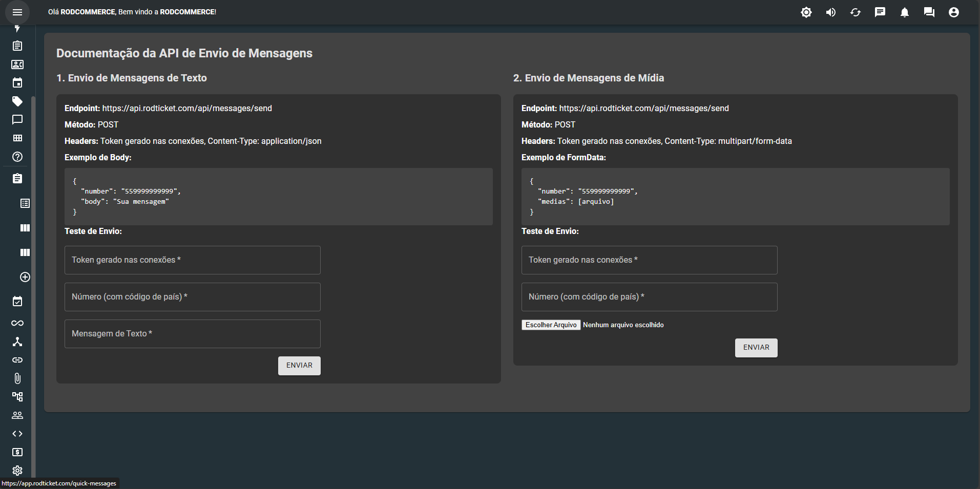Open the dollar finance icon in sidebar
The image size is (980, 489).
click(x=17, y=452)
